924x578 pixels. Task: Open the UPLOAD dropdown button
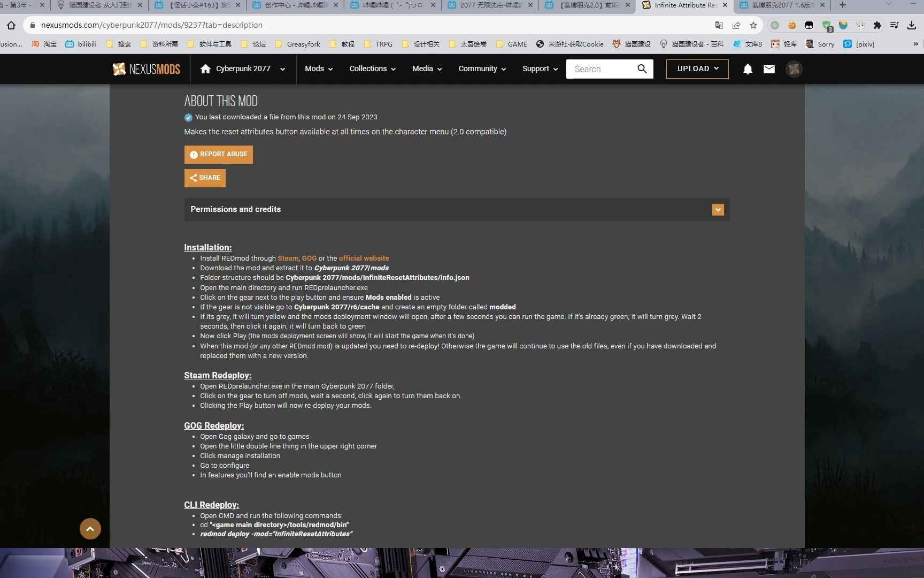click(x=697, y=69)
